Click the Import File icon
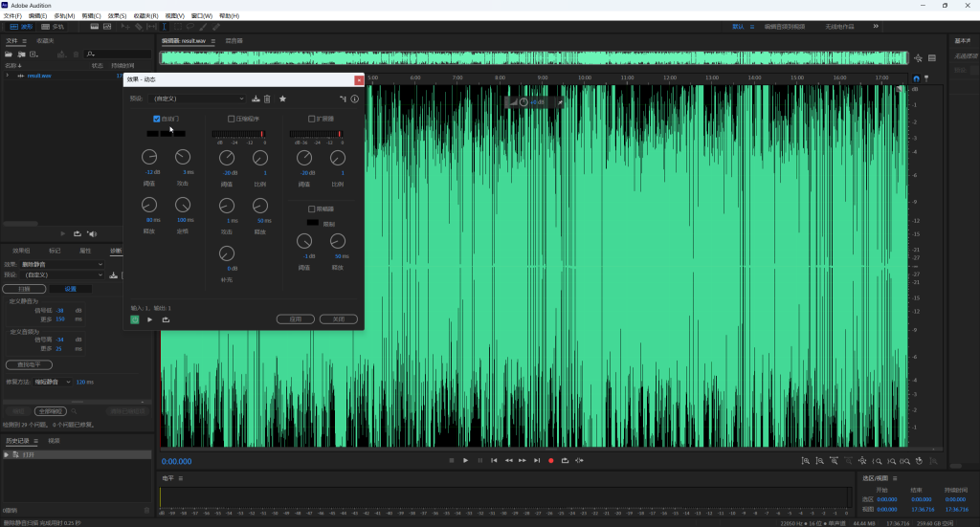Viewport: 980px width, 527px height. tap(21, 55)
